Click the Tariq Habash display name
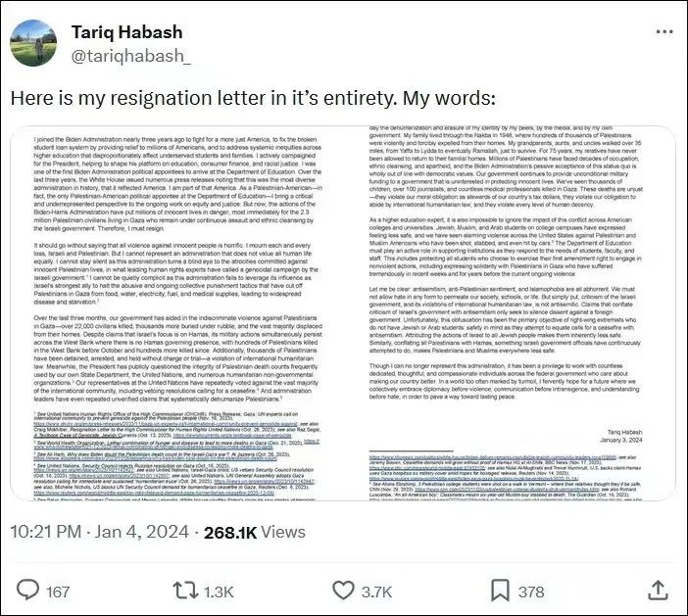This screenshot has width=688, height=616. (x=126, y=32)
